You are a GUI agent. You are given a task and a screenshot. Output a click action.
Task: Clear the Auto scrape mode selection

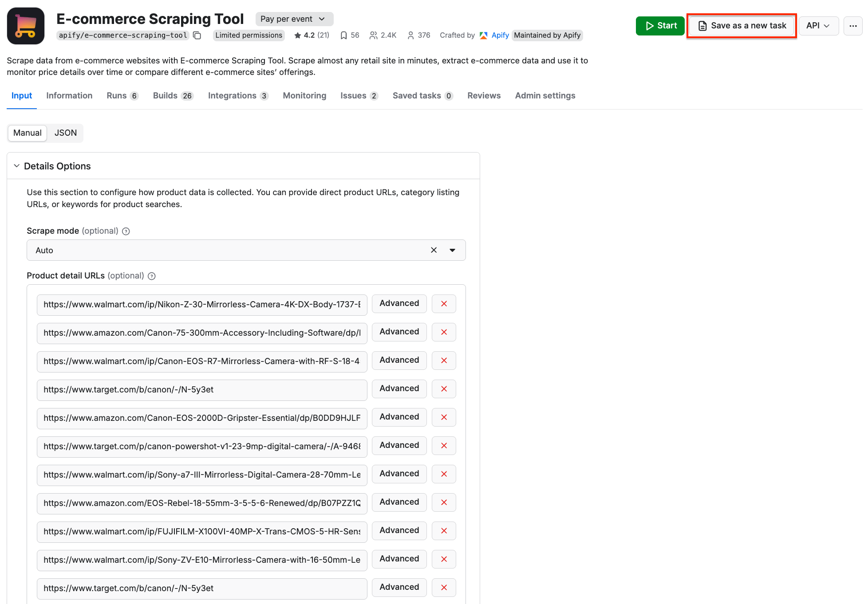tap(434, 250)
